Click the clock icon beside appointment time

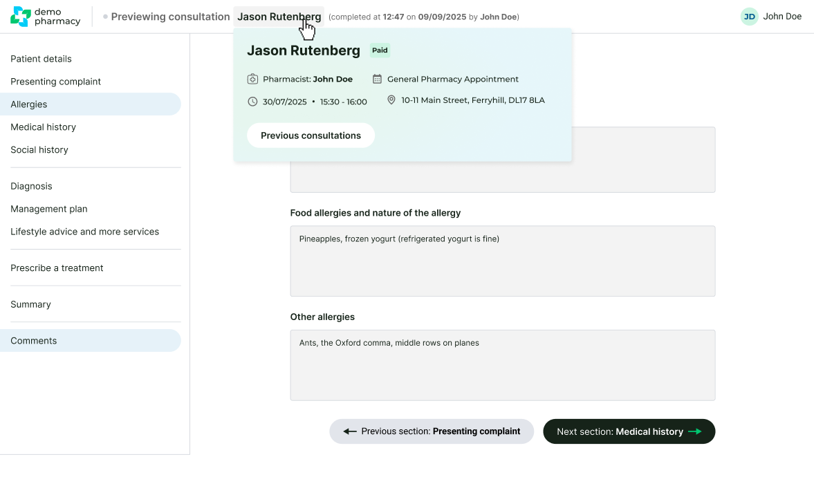252,102
